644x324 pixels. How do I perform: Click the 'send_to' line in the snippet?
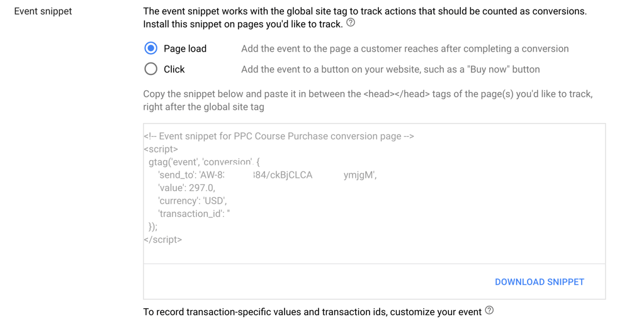[x=268, y=175]
